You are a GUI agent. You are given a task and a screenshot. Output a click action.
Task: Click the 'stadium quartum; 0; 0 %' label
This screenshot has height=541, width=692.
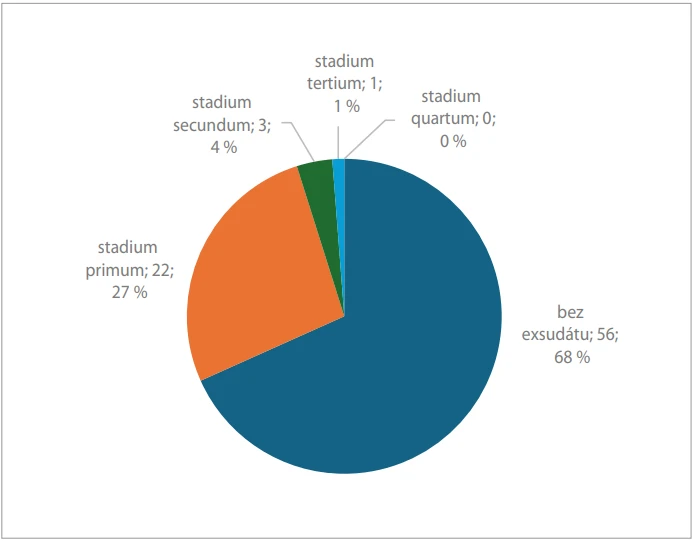(x=453, y=119)
